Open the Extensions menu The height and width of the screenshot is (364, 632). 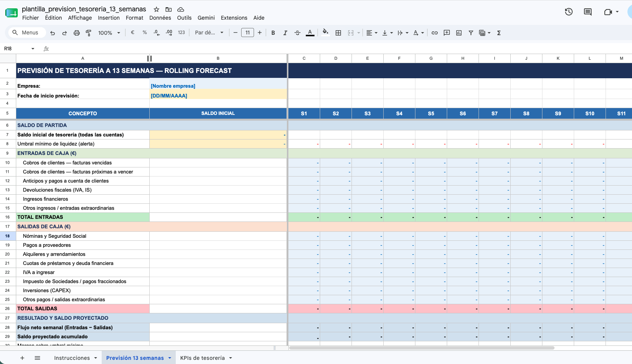[234, 18]
